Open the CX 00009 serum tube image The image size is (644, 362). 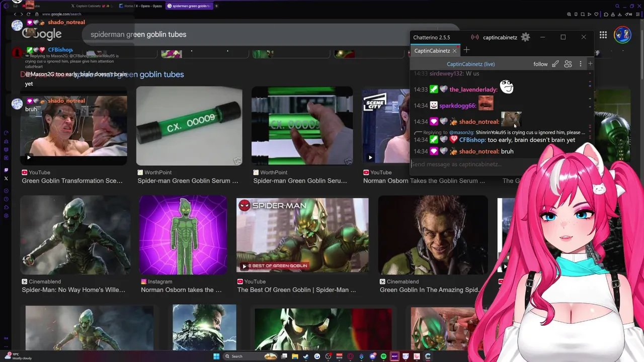click(x=189, y=126)
